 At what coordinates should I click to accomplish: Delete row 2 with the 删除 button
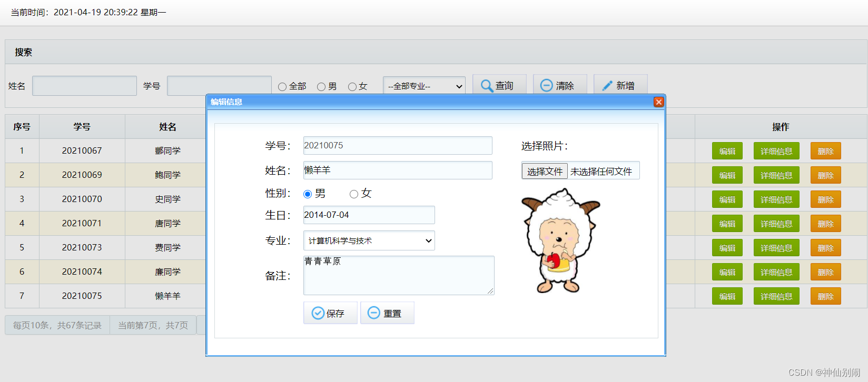pos(826,175)
